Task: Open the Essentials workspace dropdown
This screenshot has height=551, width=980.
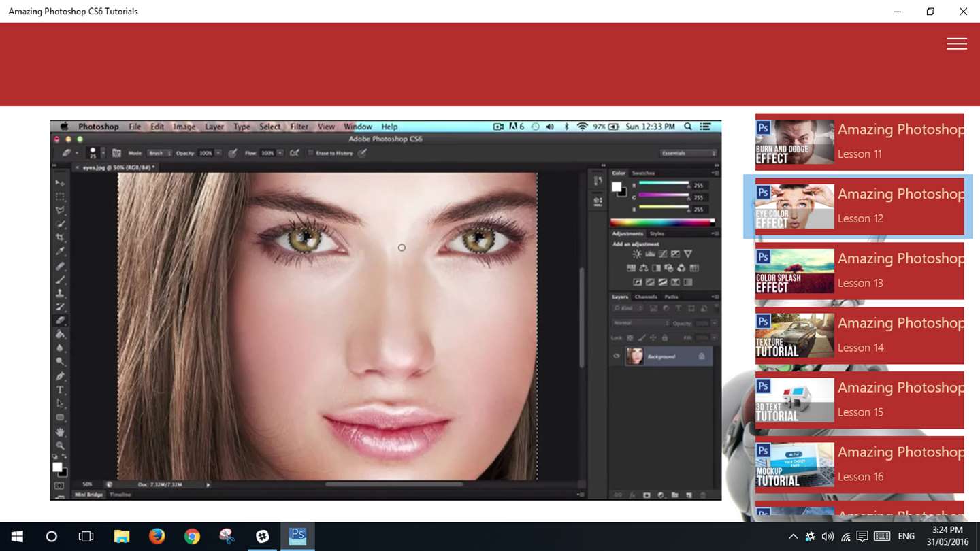Action: coord(689,153)
